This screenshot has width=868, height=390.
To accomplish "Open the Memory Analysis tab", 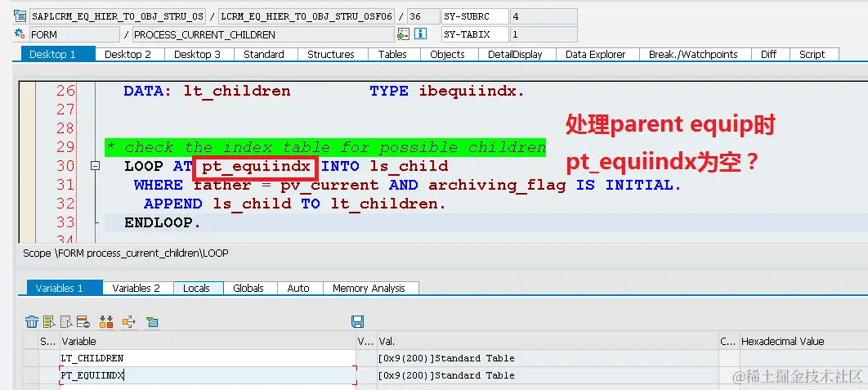I will pos(370,288).
